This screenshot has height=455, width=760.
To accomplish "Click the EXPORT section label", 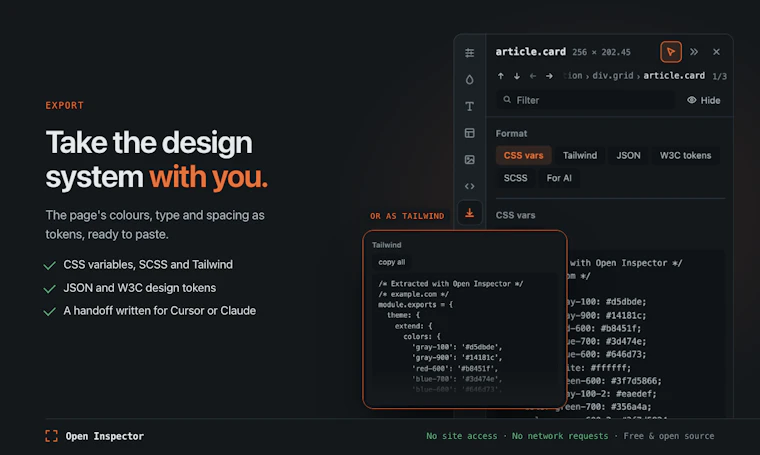I will (x=64, y=106).
